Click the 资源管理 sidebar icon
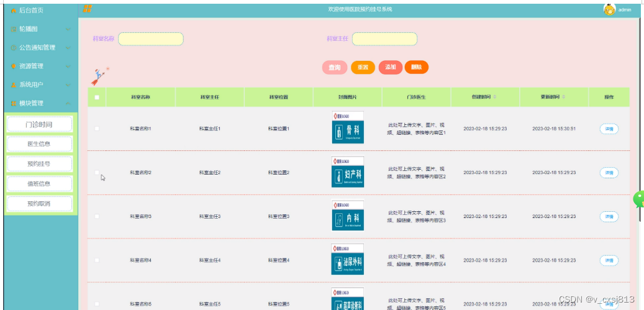Screen dimensions: 644x310 point(14,66)
